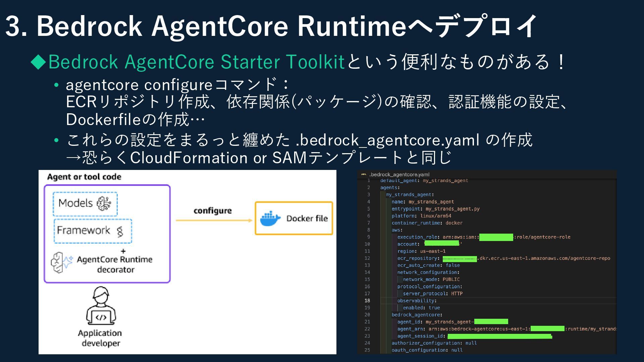
Task: Click line 'observability:' in the editor
Action: click(x=417, y=301)
